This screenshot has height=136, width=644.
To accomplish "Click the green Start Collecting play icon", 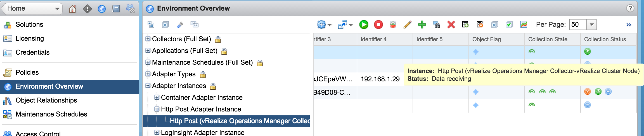I will point(364,25).
